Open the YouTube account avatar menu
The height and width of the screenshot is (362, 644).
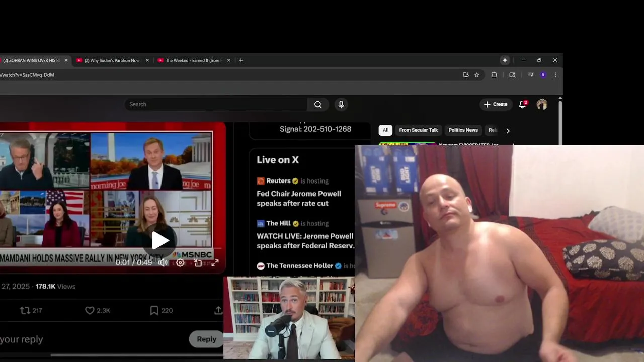[x=542, y=104]
